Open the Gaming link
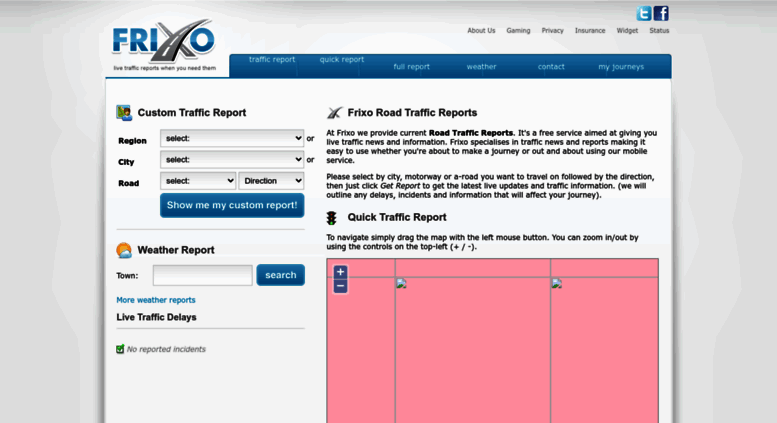The width and height of the screenshot is (777, 423). [x=518, y=31]
